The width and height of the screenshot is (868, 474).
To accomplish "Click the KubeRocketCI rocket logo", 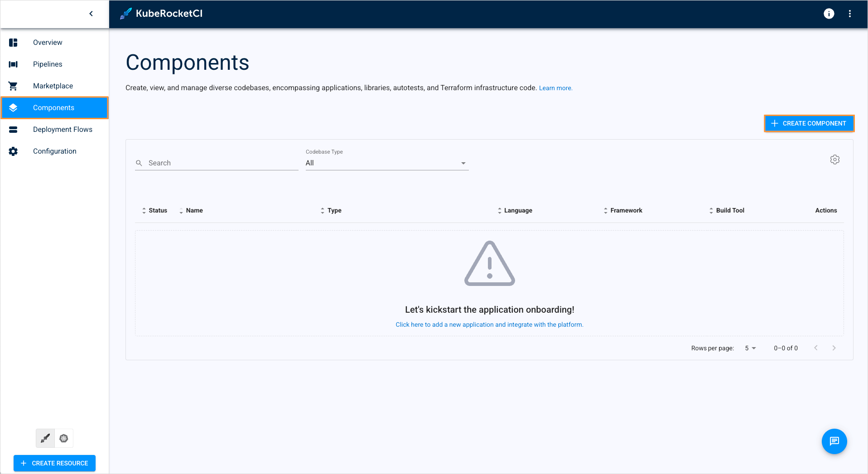I will 125,14.
